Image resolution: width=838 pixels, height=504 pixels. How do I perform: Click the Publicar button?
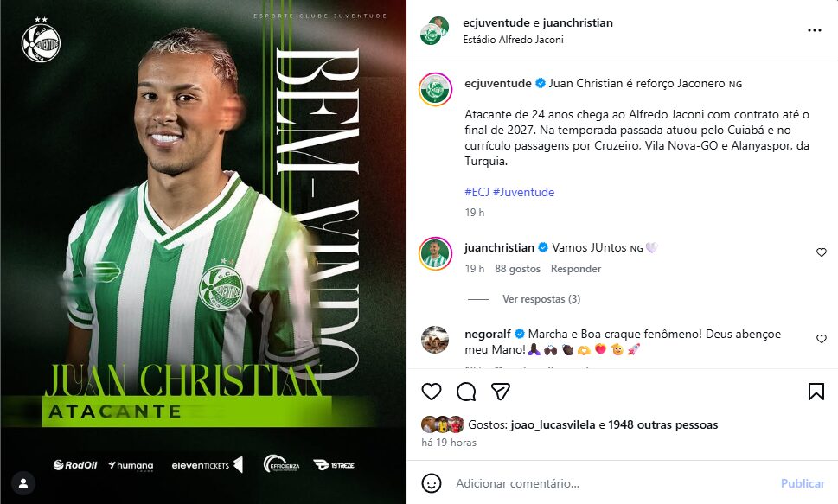click(x=803, y=483)
